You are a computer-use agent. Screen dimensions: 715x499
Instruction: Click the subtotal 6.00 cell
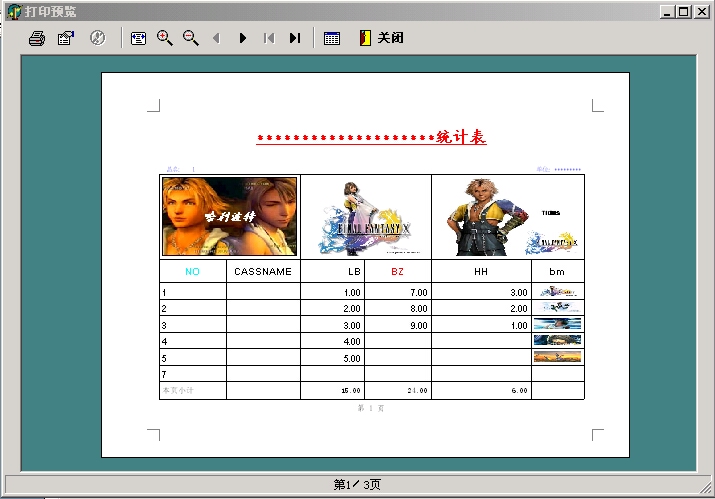point(482,390)
